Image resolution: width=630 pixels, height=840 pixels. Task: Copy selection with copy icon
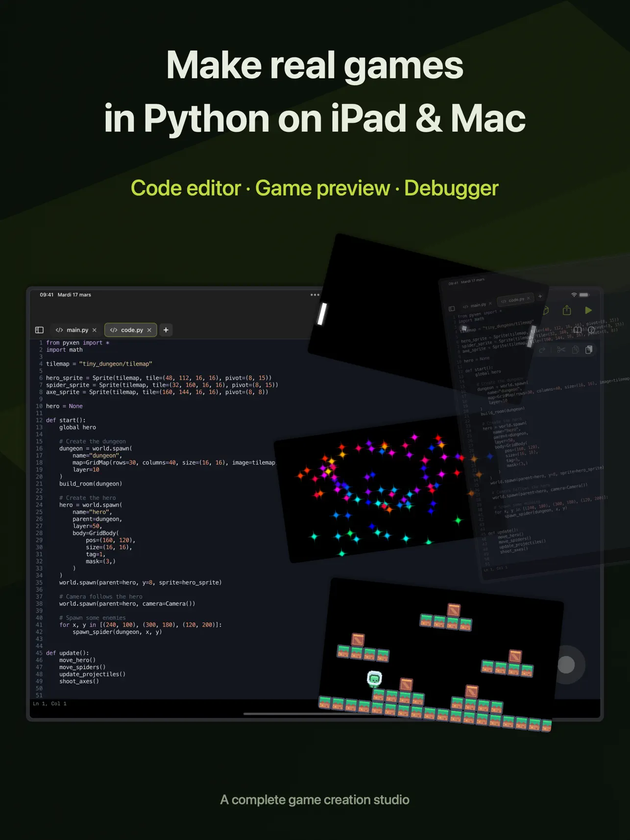576,349
